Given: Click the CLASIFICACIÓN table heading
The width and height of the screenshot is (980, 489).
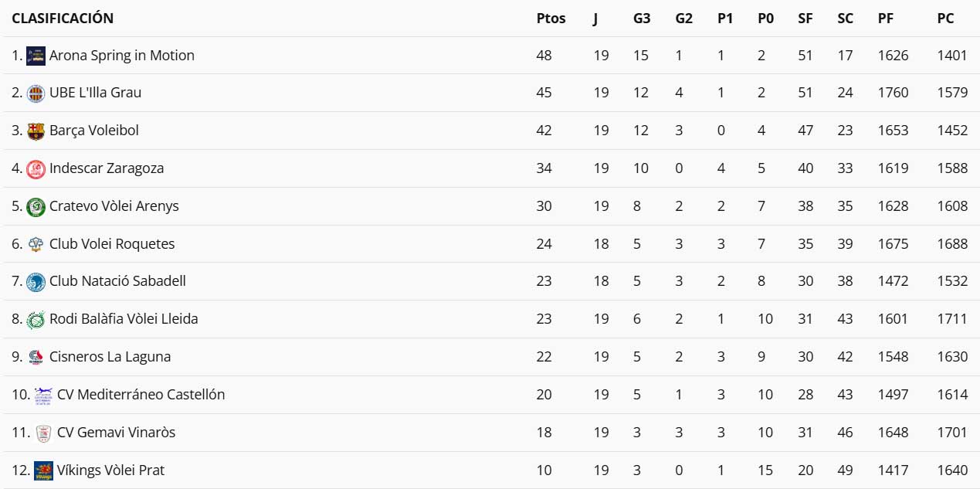Looking at the screenshot, I should [x=63, y=19].
